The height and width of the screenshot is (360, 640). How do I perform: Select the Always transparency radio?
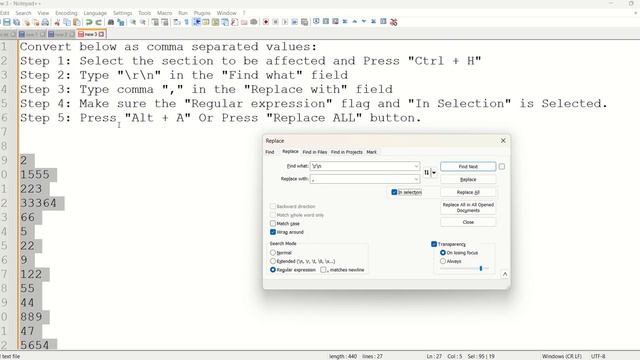tap(443, 261)
